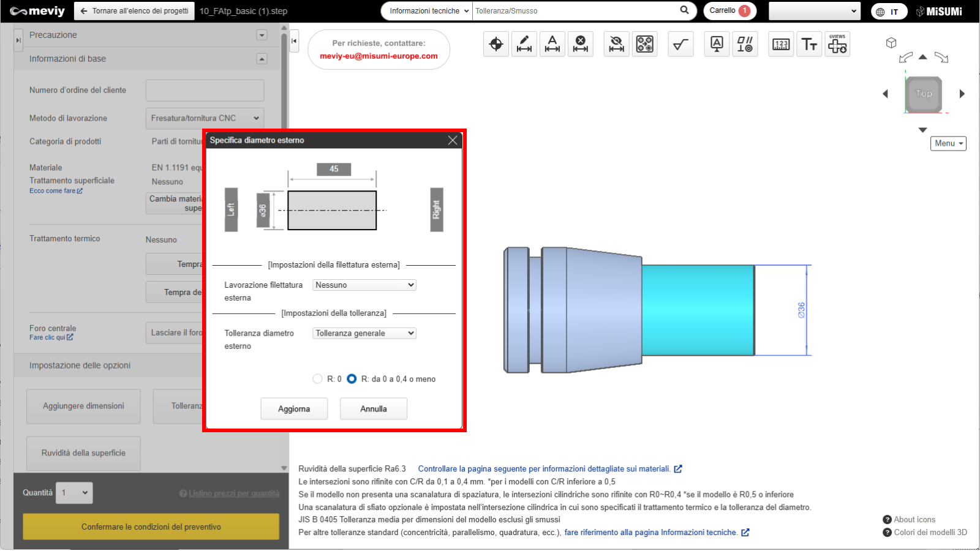Click the search magnifier icon
This screenshot has height=551, width=980.
[x=684, y=10]
